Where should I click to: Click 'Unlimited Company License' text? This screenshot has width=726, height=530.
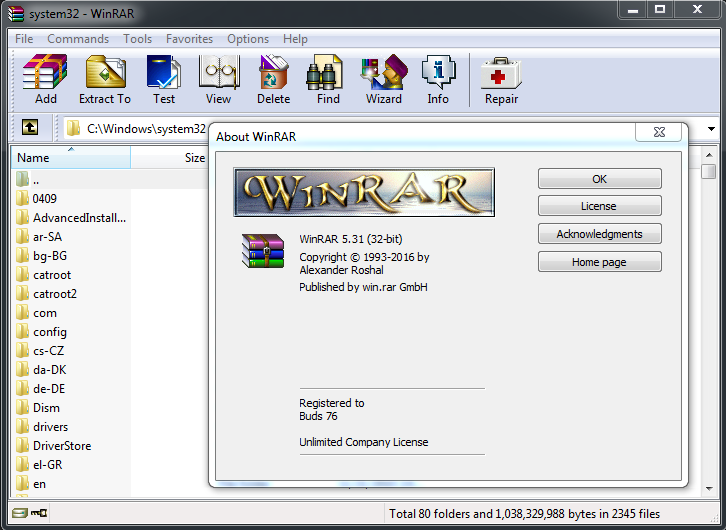pyautogui.click(x=363, y=442)
